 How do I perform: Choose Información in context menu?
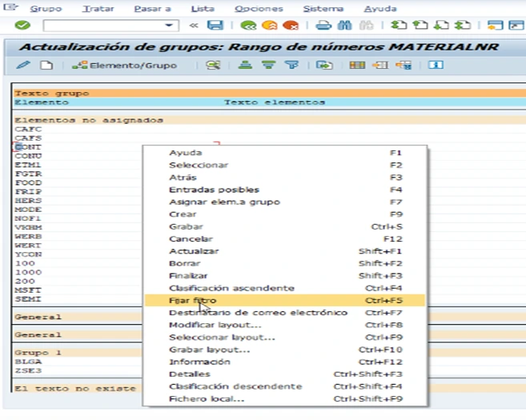[x=285, y=362]
